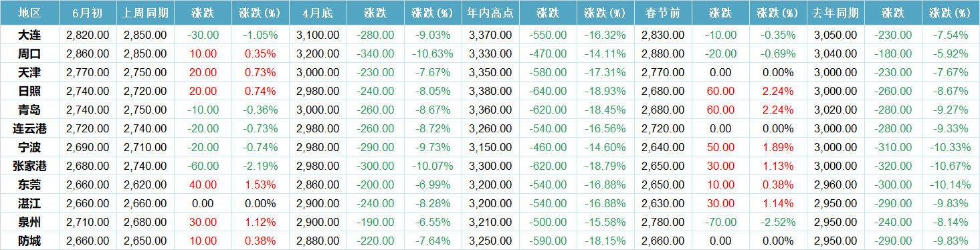Click the 周口 region cell
Viewport: 980px width, 250px height.
pyautogui.click(x=29, y=53)
